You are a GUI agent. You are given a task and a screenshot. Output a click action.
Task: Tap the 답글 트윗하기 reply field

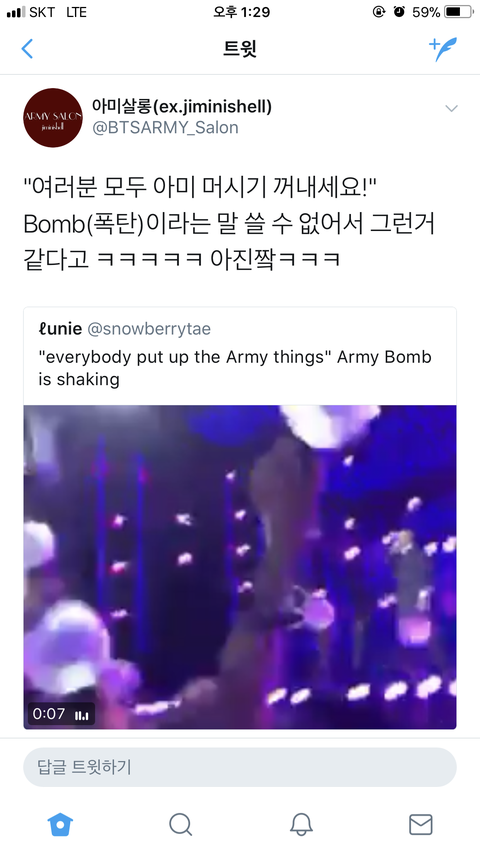(x=239, y=767)
